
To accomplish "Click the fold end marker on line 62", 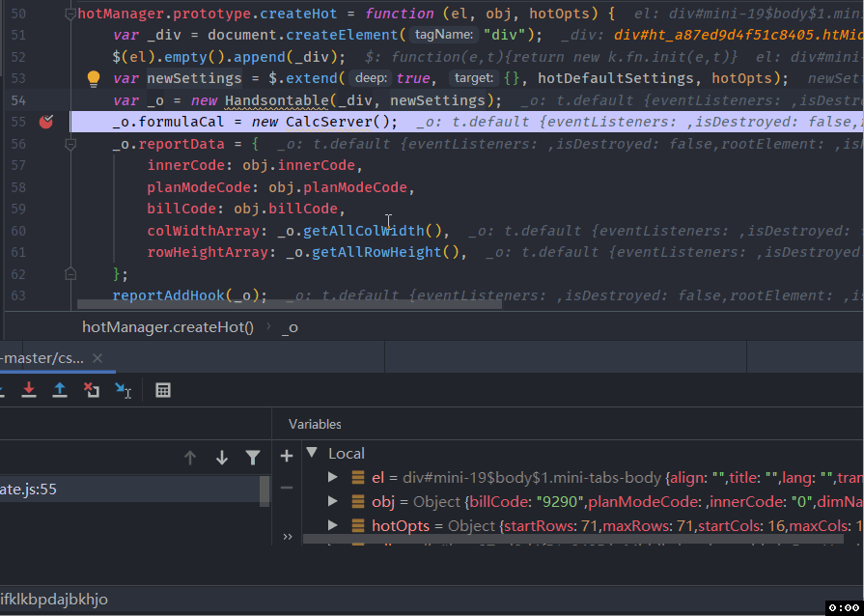I will 70,274.
